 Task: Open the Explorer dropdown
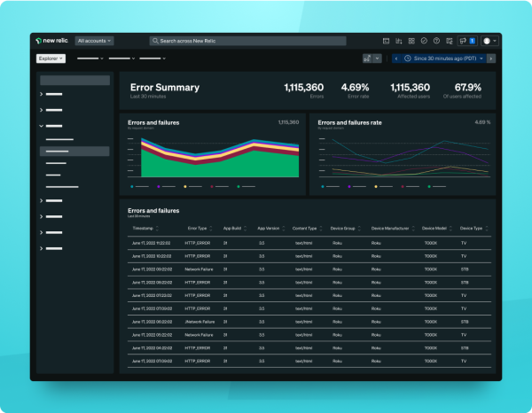click(x=51, y=58)
